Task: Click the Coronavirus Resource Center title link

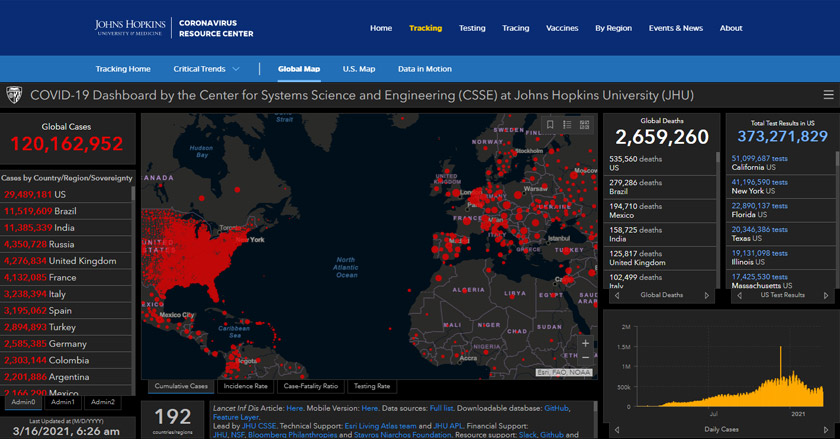Action: pyautogui.click(x=216, y=28)
